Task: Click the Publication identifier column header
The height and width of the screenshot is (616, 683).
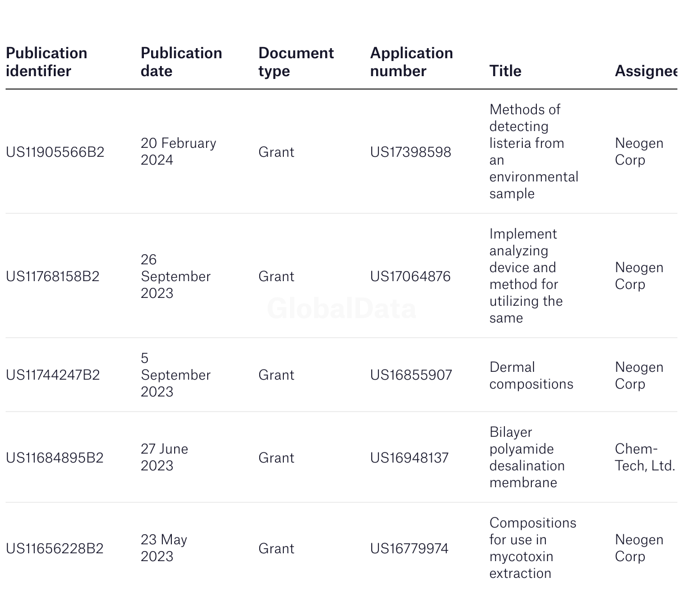Action: tap(46, 62)
